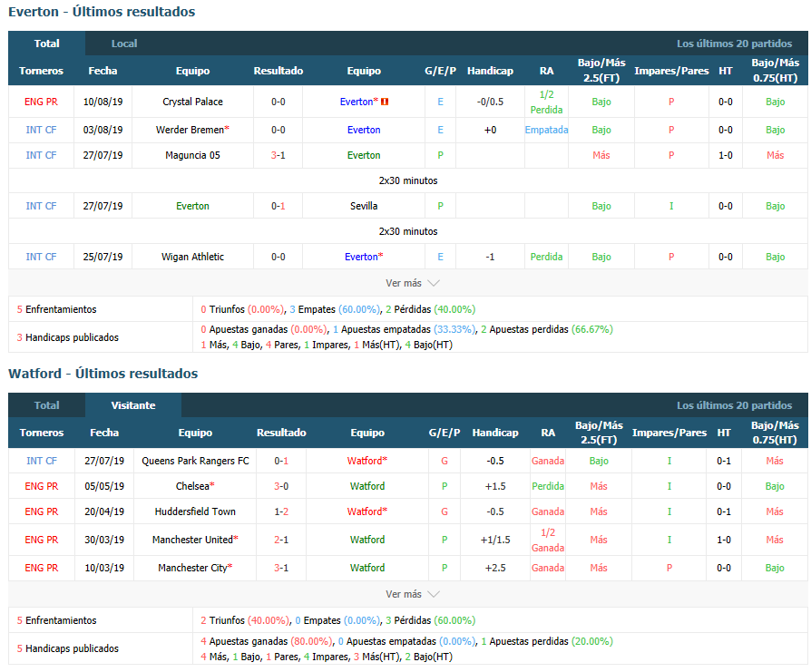
Task: Click Everton in the Maguncia 05 row
Action: tap(364, 155)
